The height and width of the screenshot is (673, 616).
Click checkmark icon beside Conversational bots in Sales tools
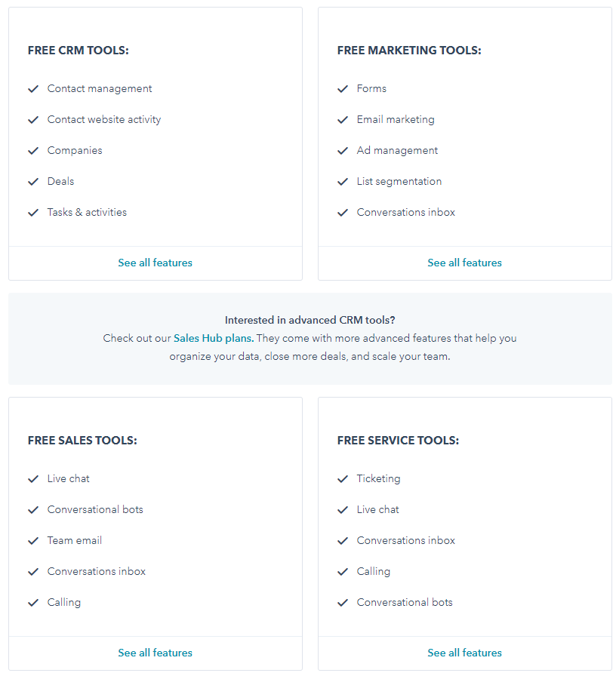(33, 510)
